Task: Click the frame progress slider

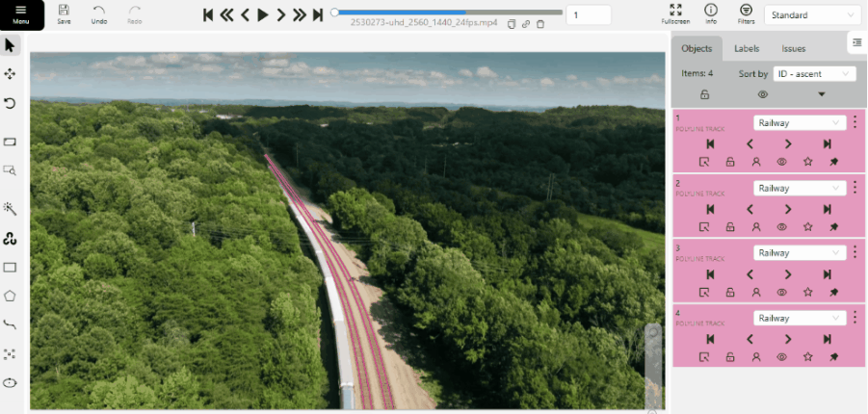Action: pyautogui.click(x=448, y=13)
